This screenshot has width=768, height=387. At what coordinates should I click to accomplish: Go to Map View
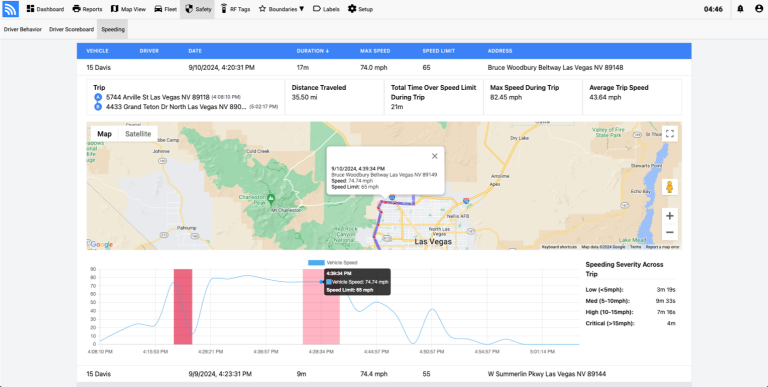tap(128, 9)
